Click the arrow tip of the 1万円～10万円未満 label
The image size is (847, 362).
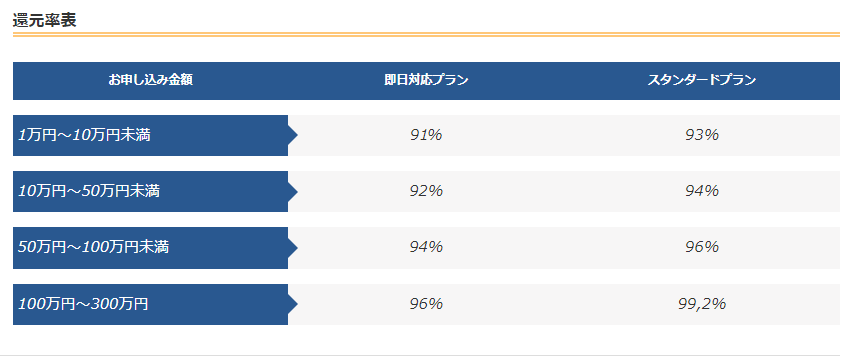coord(293,136)
